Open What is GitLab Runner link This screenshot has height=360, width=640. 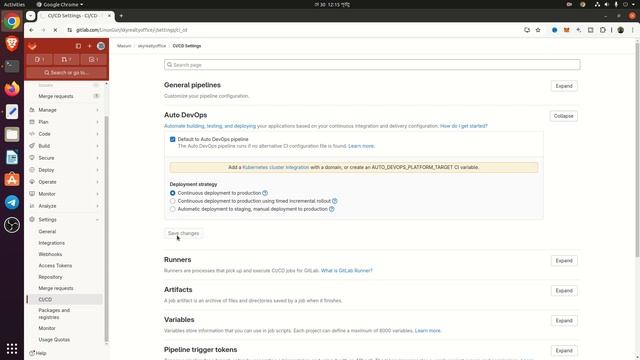pos(347,271)
